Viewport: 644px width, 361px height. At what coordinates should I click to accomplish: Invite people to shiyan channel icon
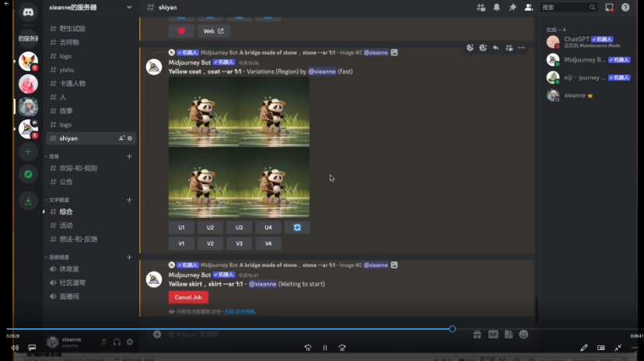[x=121, y=138]
